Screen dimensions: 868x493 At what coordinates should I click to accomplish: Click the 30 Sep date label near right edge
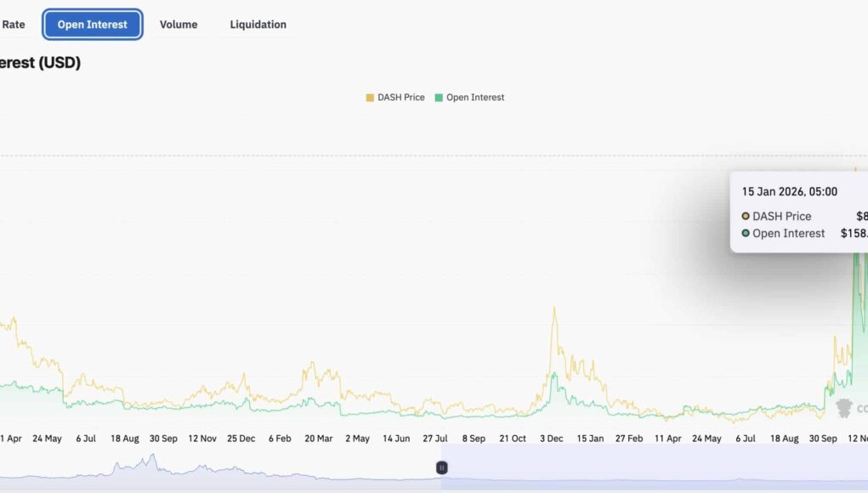click(x=823, y=439)
